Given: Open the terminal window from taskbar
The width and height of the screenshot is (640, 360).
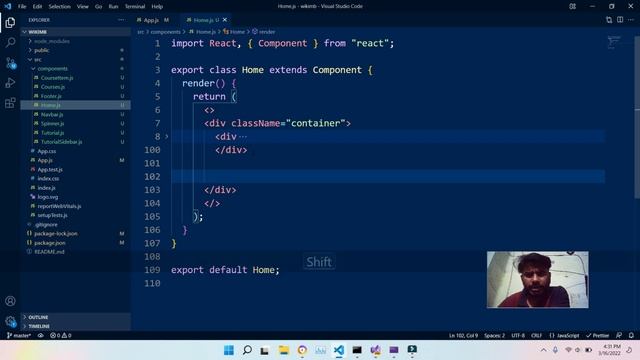Looking at the screenshot, I should (x=357, y=350).
